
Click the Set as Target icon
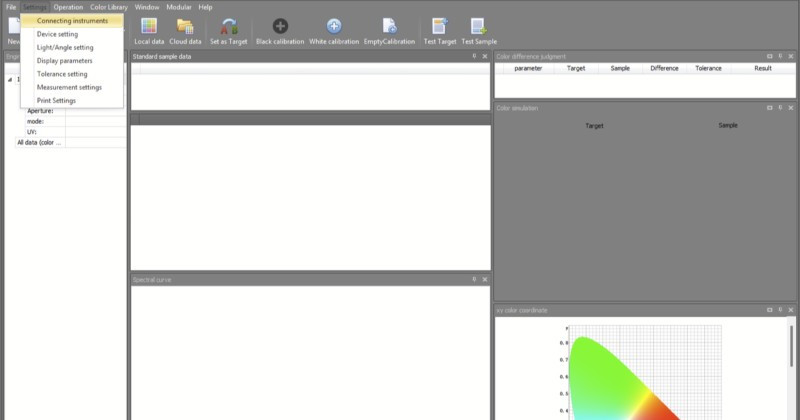coord(229,31)
